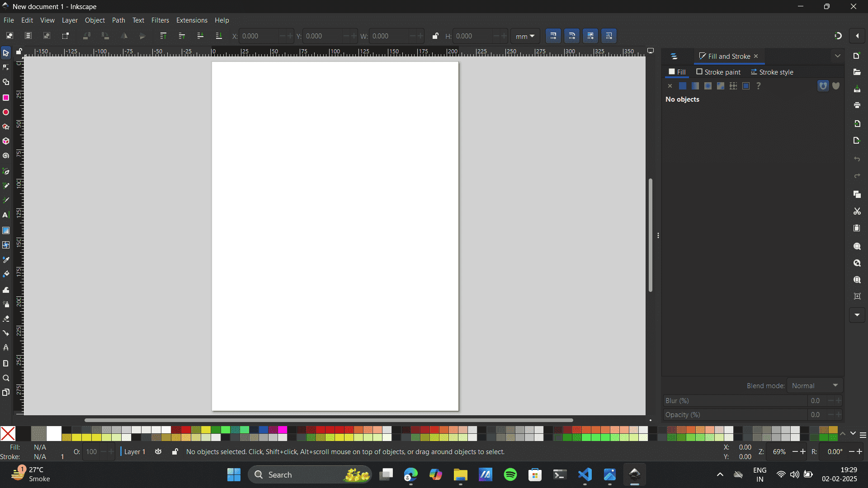Click the none color X swatch
868x488 pixels.
pyautogui.click(x=8, y=433)
